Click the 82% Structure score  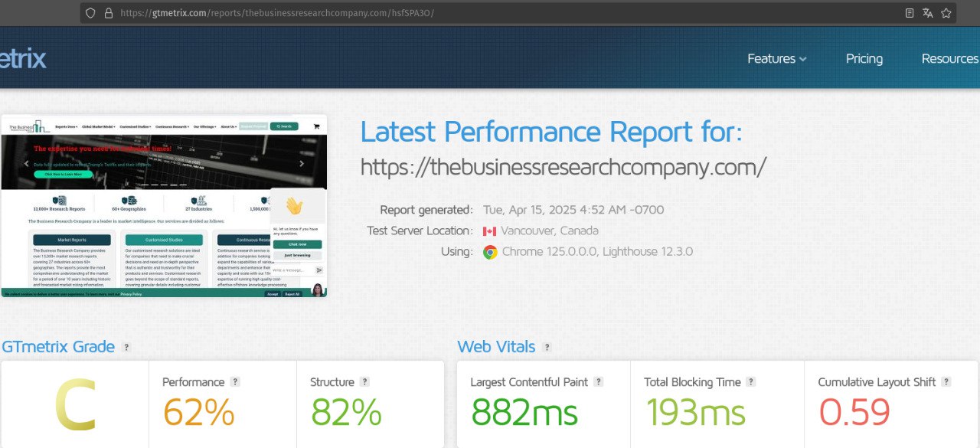(346, 413)
